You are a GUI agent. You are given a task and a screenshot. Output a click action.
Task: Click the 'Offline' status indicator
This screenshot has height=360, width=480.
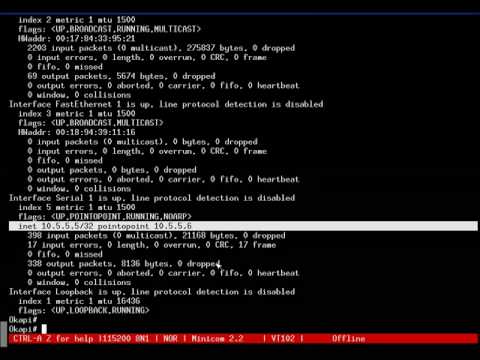click(348, 339)
